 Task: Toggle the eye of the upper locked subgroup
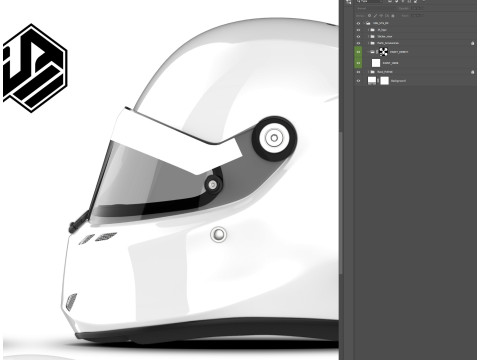click(358, 43)
